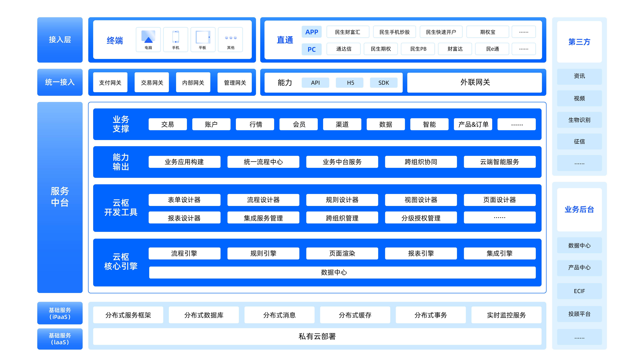Click 征信 in 第三方 column
This screenshot has width=644, height=362.
tap(579, 141)
